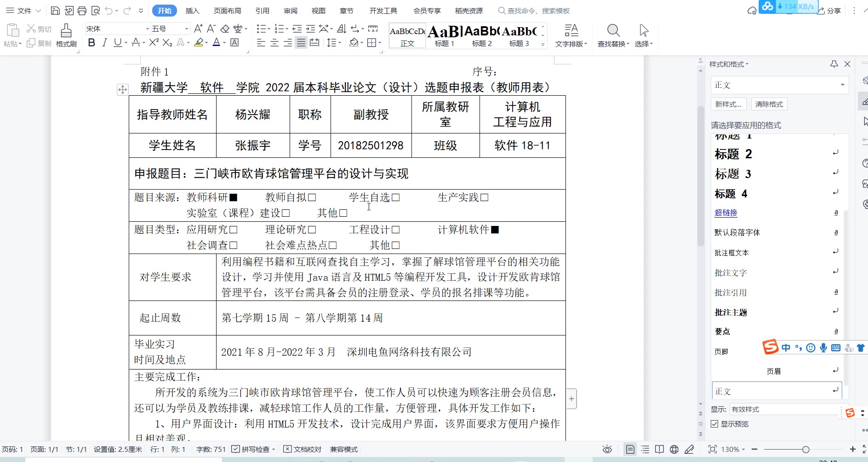Check the 生产实践 box
Screen dimensions: 868x462
tap(484, 197)
